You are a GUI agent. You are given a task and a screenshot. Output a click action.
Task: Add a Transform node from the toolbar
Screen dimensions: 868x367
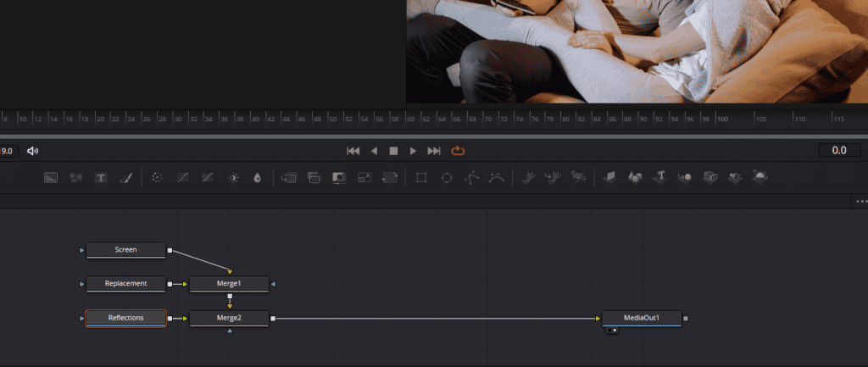click(x=390, y=178)
